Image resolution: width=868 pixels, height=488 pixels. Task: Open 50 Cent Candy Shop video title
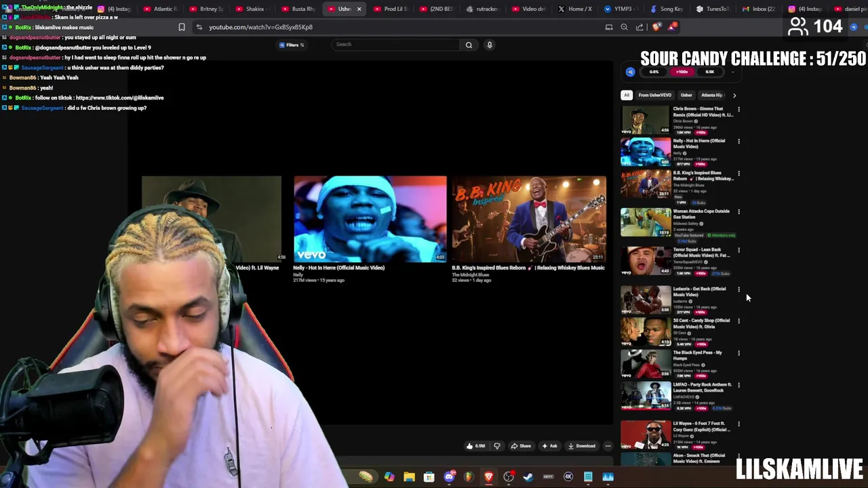(x=701, y=323)
